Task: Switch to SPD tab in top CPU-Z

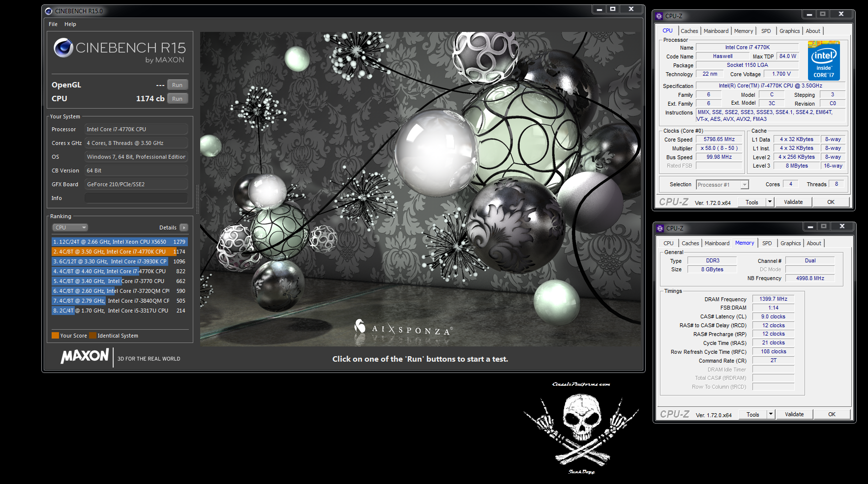Action: pyautogui.click(x=766, y=31)
